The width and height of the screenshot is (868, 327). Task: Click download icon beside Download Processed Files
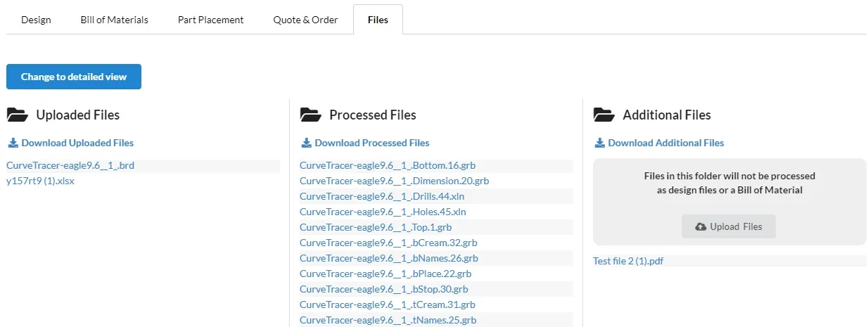coord(306,143)
